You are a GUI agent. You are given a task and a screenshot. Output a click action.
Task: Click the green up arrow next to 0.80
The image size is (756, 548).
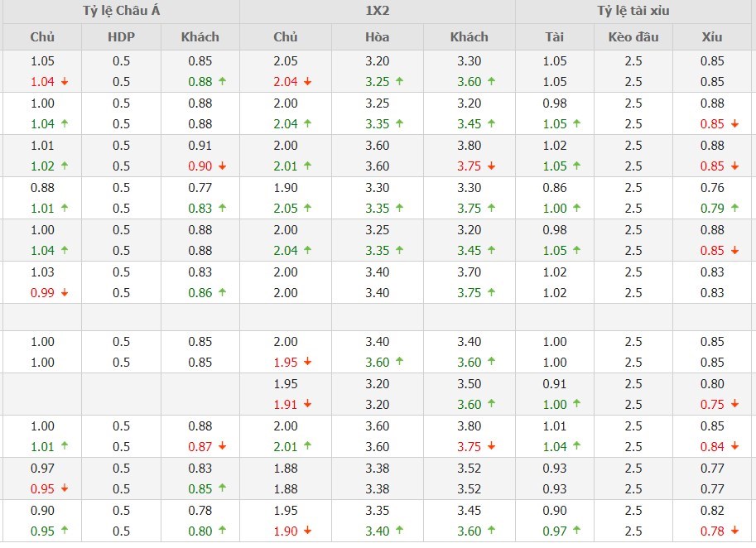(x=222, y=531)
